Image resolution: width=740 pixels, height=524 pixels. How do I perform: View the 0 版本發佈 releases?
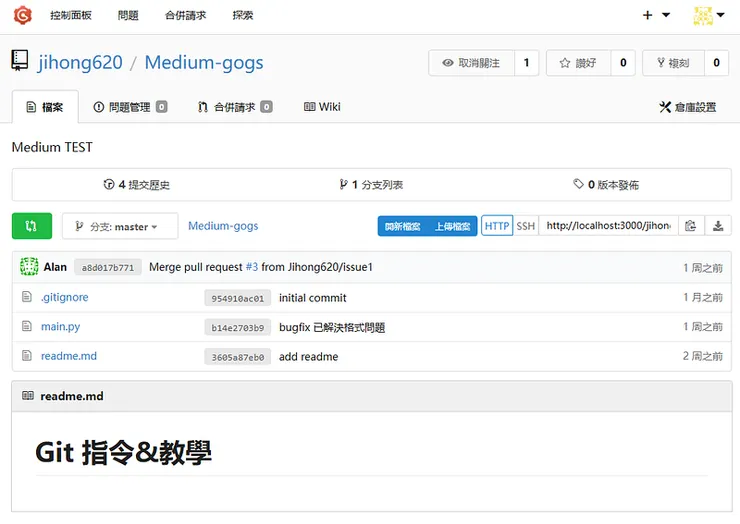606,185
